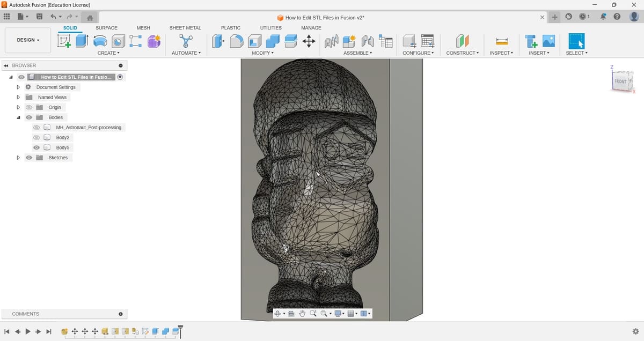This screenshot has height=341, width=644.
Task: Toggle visibility of the Origin folder
Action: coord(29,107)
